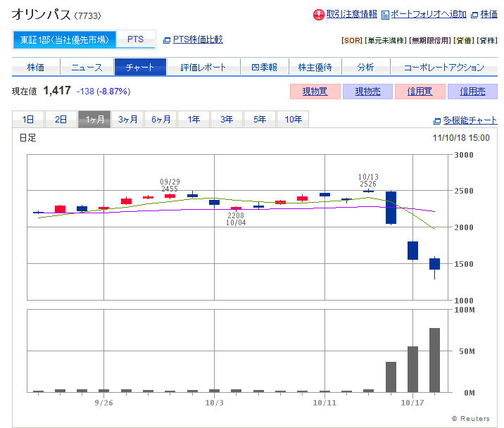Select 5年 chart period
This screenshot has height=428, width=504.
260,119
